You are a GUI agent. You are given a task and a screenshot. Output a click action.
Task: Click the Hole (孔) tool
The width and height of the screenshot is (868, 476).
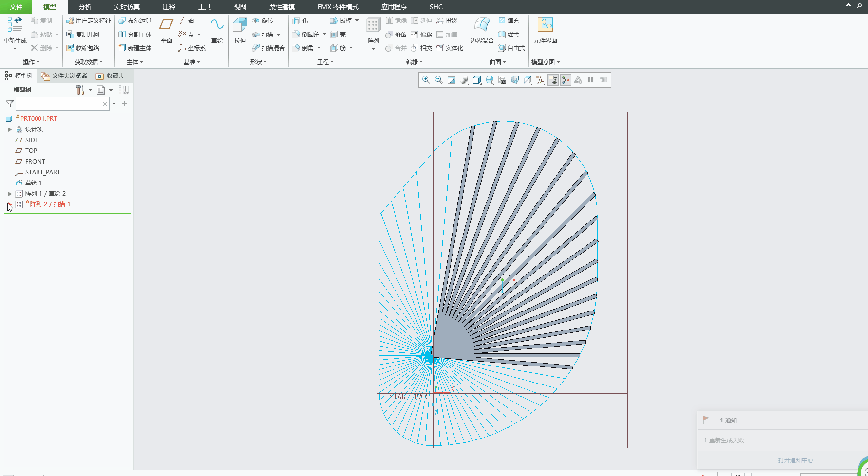coord(300,21)
